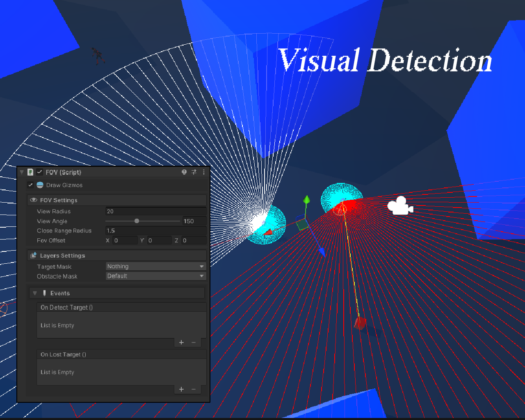
Task: Select the red cube target in scene
Action: click(360, 323)
